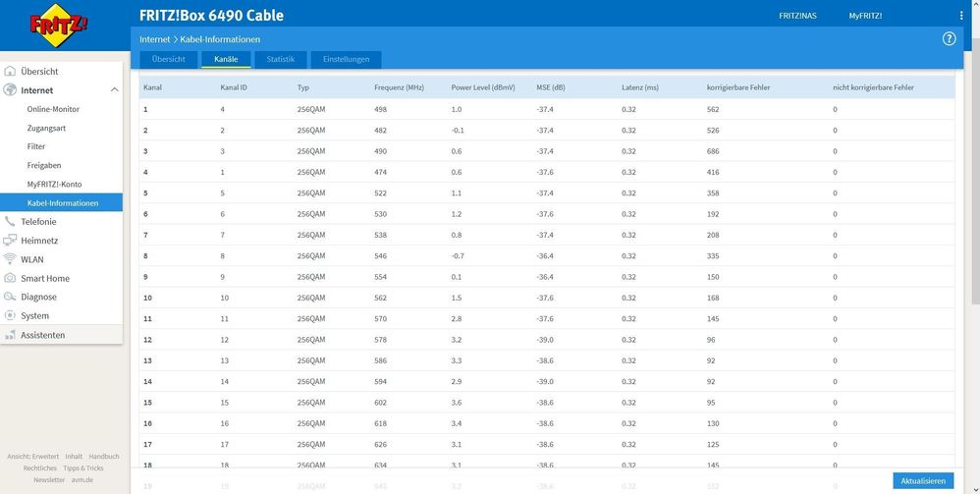Click frequency value 578
Viewport: 980px width, 494px height.
pyautogui.click(x=380, y=340)
